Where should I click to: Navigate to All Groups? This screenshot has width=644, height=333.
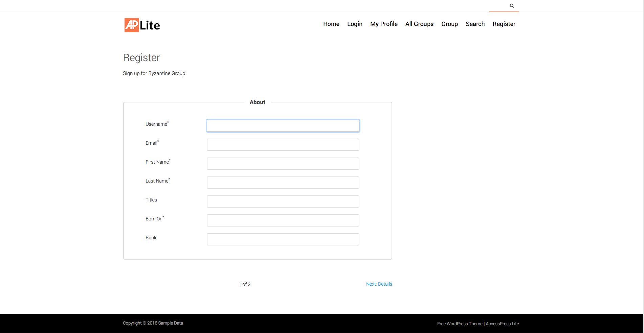(419, 24)
